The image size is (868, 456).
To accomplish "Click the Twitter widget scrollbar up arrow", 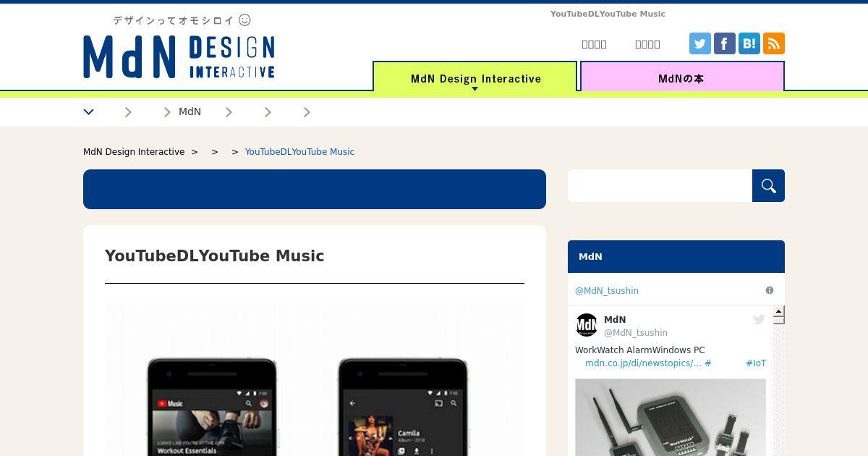I will coord(779,311).
